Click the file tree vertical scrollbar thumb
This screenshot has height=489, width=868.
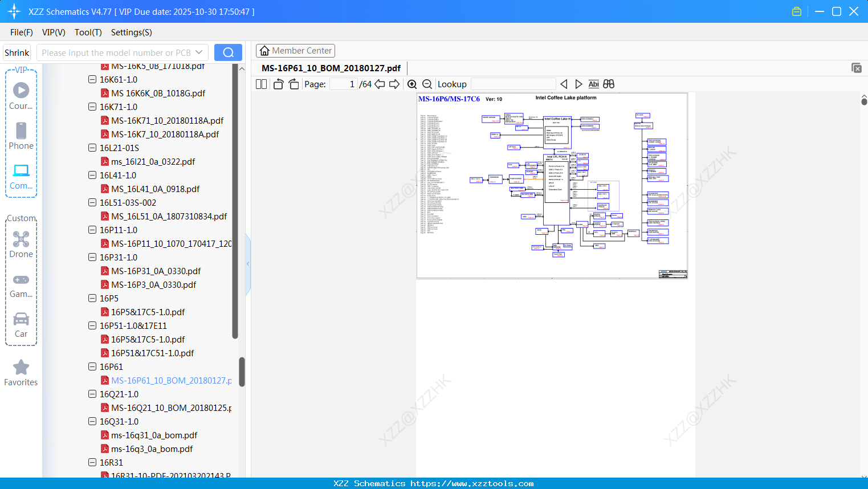coord(242,372)
